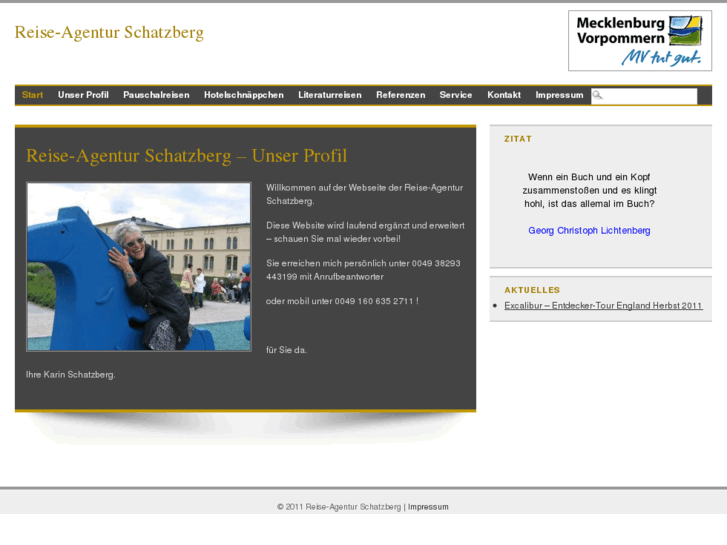This screenshot has height=545, width=727.
Task: Click the magnifier icon in search box
Action: (598, 95)
